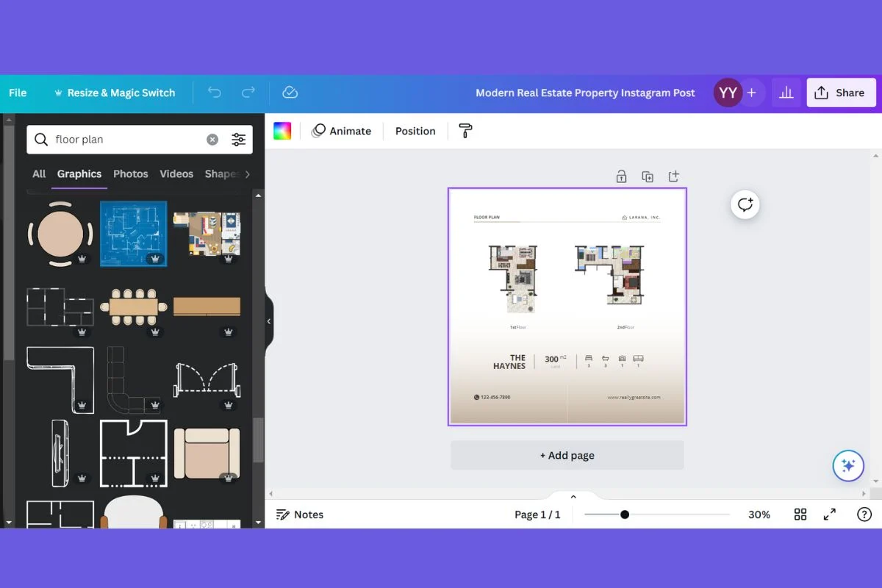The image size is (882, 588).
Task: Expand more category tabs with chevron
Action: [248, 174]
